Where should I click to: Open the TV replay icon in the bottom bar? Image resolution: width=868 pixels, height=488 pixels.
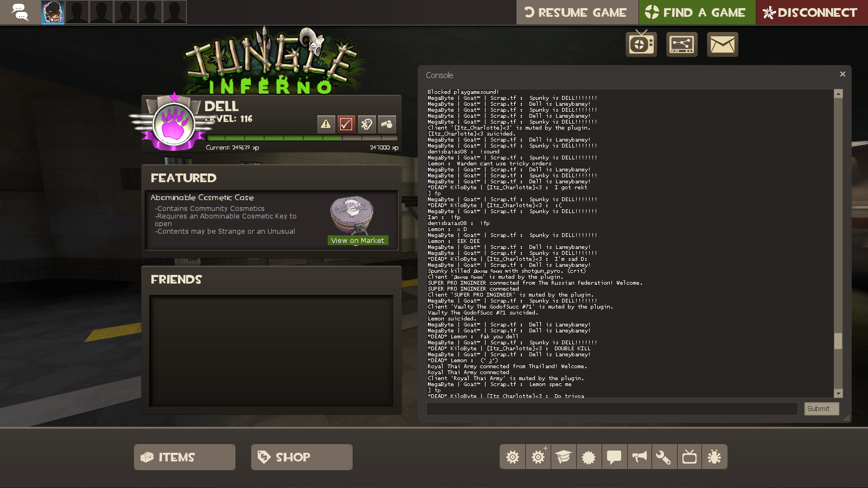[690, 457]
